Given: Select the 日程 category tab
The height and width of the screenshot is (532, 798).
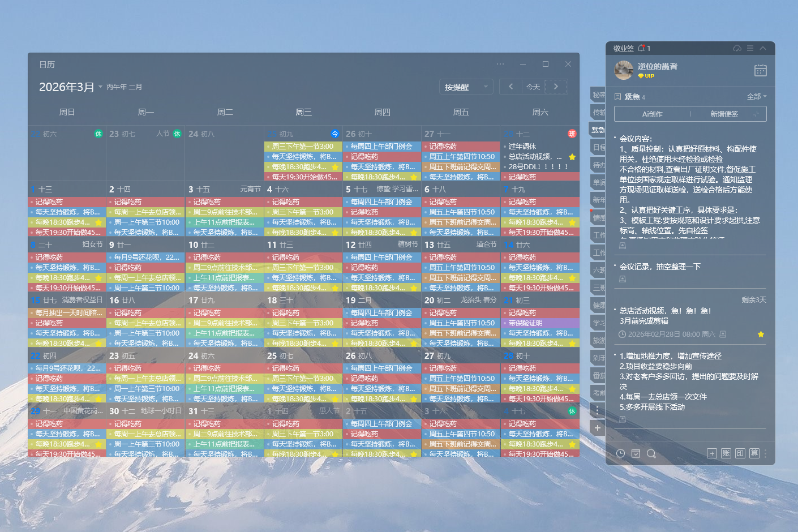Looking at the screenshot, I should click(x=598, y=147).
